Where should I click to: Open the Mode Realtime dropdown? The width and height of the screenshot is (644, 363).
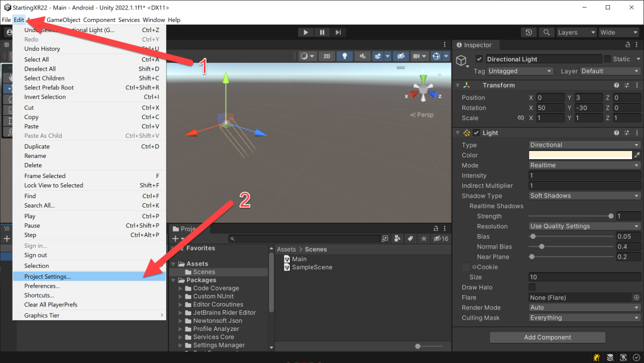point(584,165)
